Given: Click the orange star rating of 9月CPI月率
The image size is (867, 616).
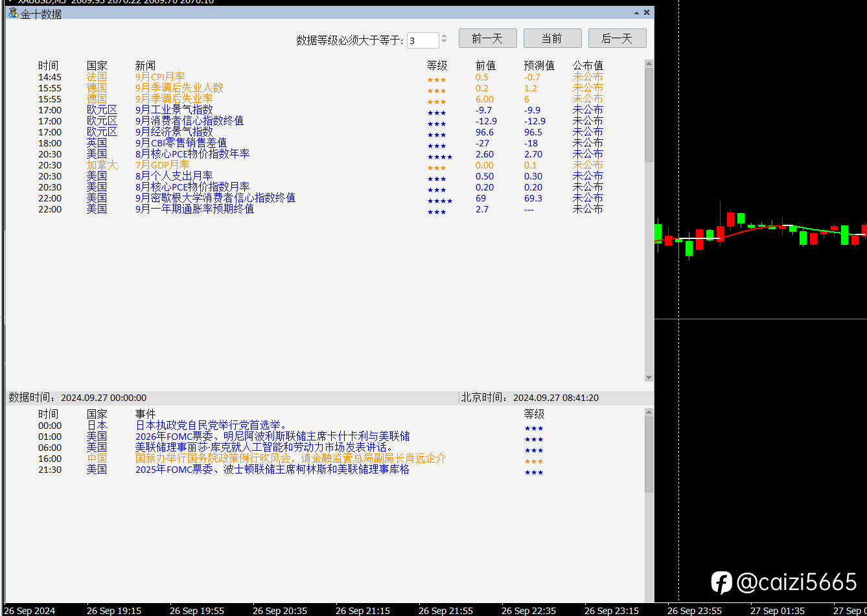Looking at the screenshot, I should click(x=436, y=80).
